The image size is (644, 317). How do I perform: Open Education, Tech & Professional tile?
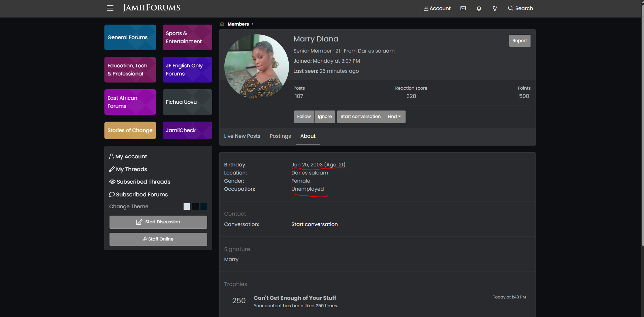(x=130, y=70)
